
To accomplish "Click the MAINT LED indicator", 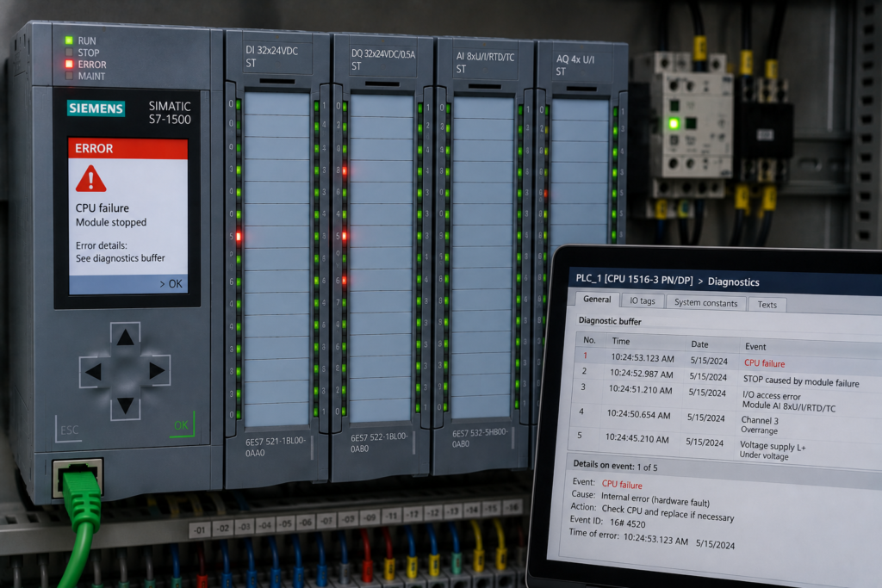I will click(x=69, y=76).
